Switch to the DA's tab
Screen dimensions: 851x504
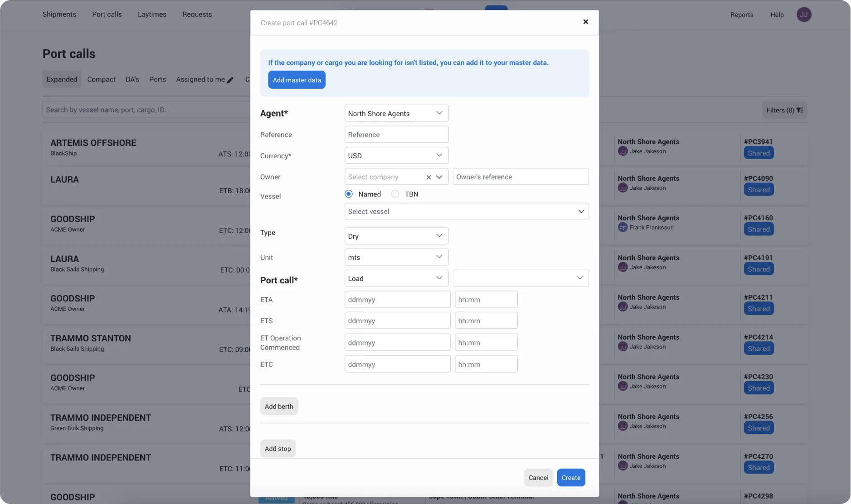point(132,79)
